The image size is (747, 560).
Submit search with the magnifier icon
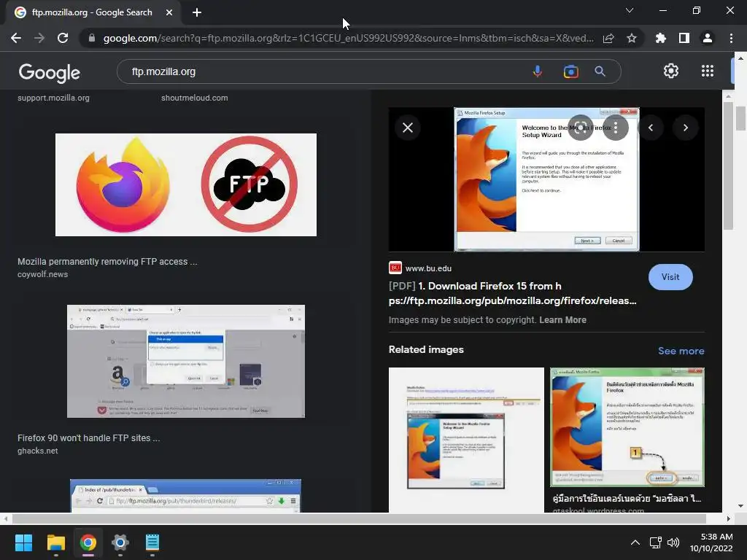tap(600, 71)
